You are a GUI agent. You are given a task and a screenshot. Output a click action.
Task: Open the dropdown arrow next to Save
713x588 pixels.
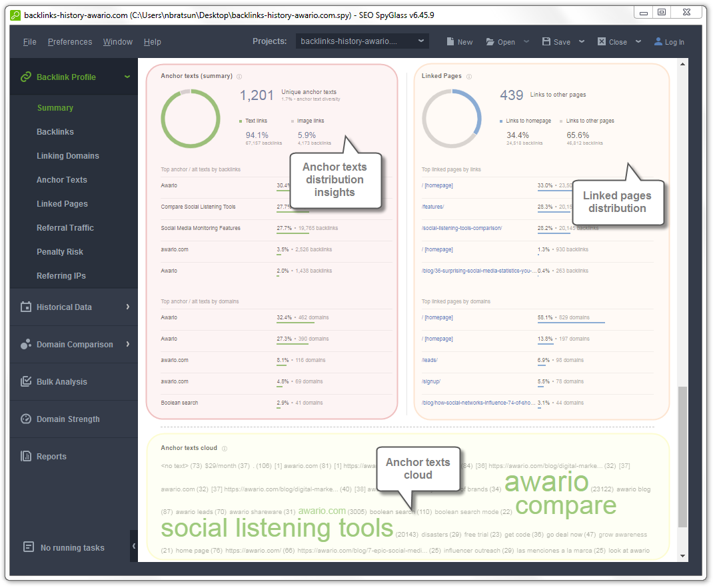click(582, 41)
